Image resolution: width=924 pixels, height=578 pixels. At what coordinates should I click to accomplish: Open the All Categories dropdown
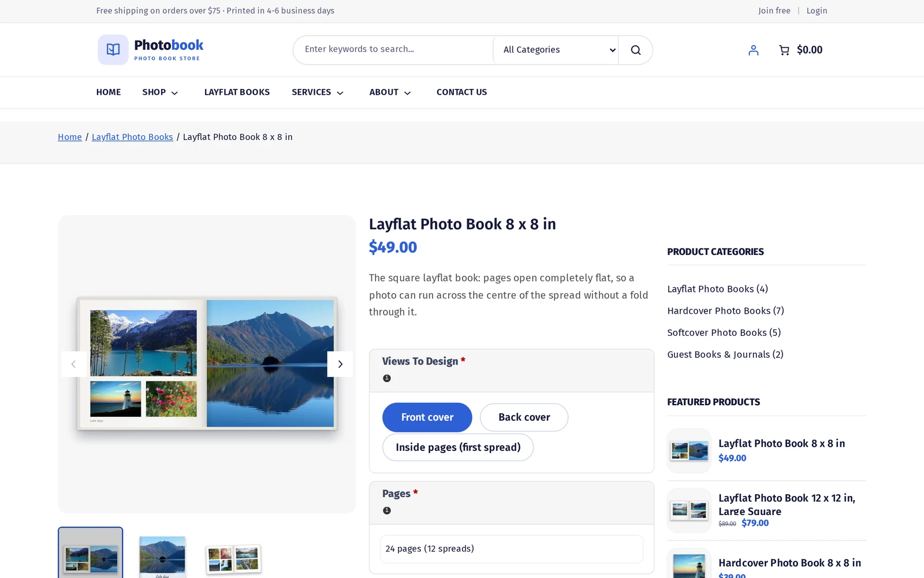[x=556, y=50]
